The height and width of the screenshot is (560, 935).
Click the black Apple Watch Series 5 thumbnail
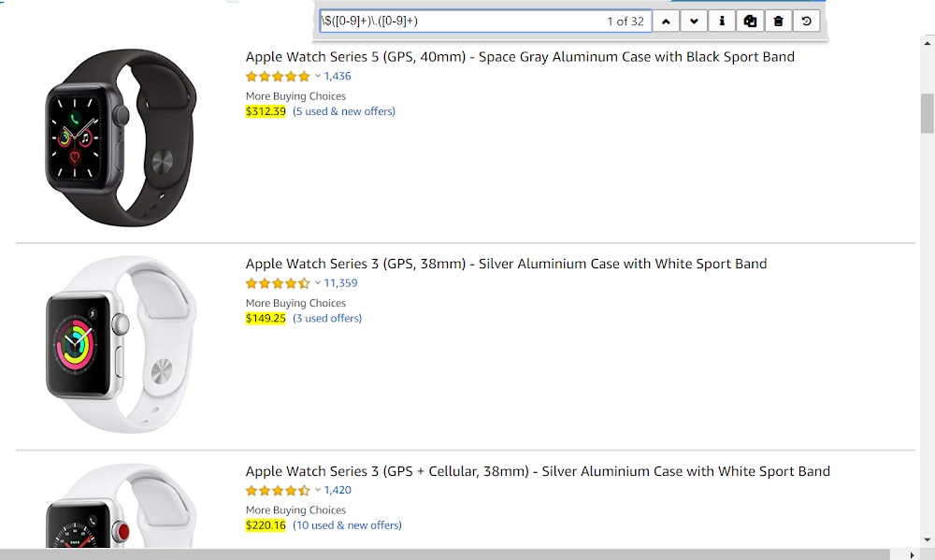pyautogui.click(x=121, y=137)
